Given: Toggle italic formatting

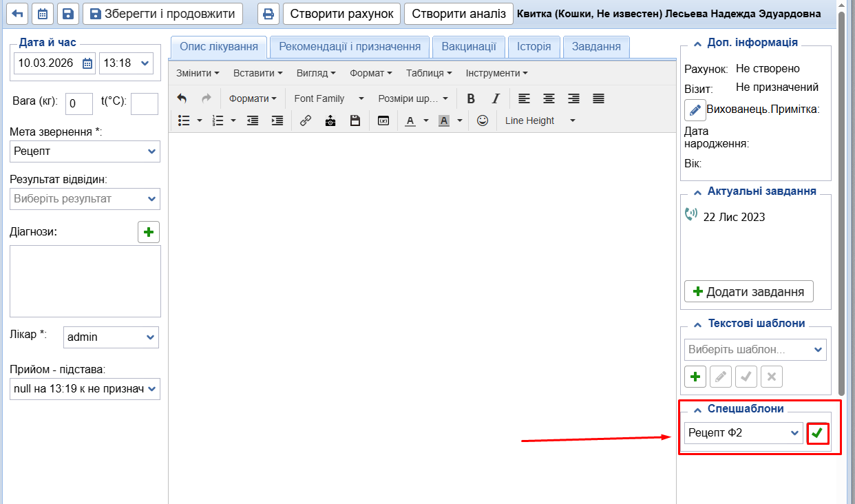Looking at the screenshot, I should [x=495, y=98].
